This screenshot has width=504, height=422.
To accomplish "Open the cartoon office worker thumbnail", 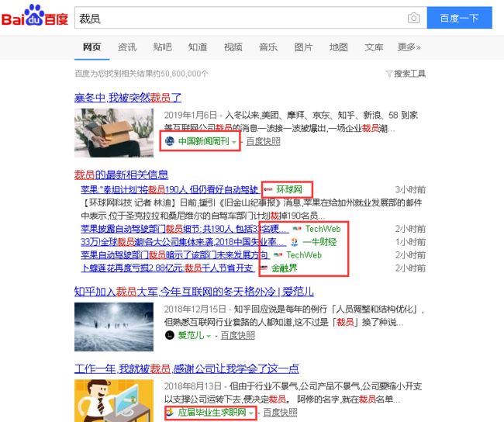I will click(x=114, y=401).
